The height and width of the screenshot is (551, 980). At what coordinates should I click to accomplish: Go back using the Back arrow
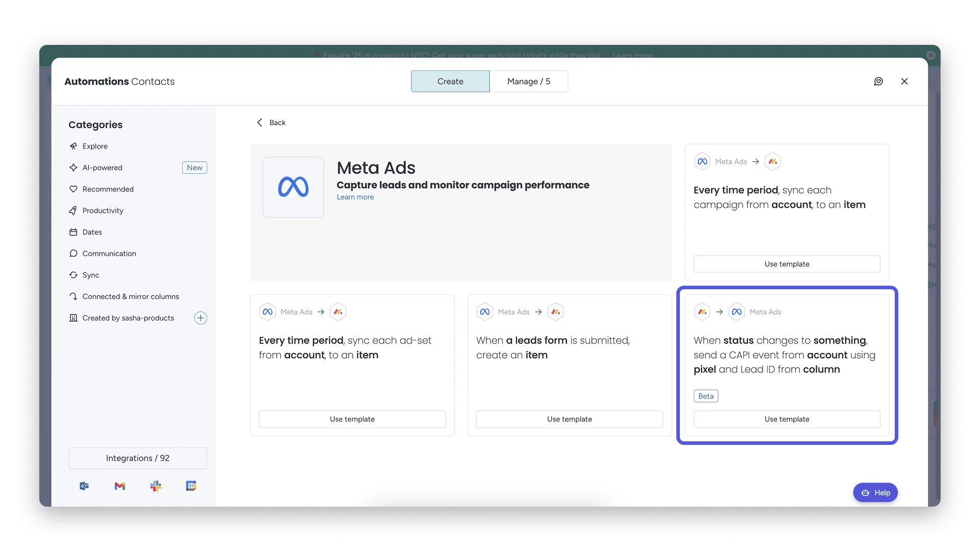click(x=271, y=123)
